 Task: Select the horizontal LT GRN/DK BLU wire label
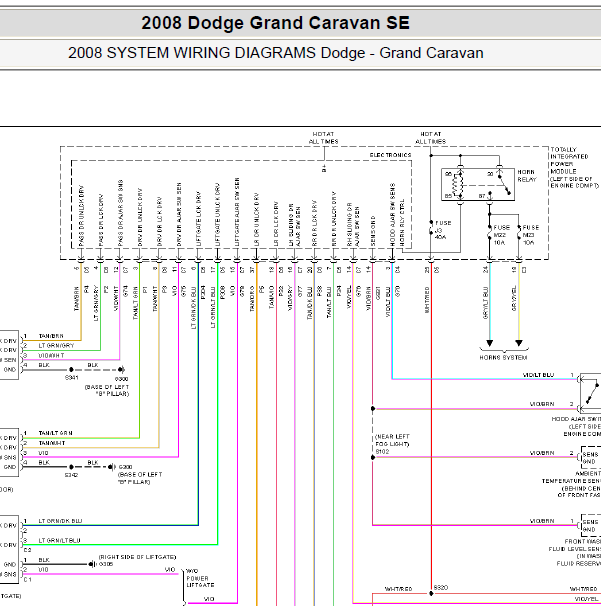pos(60,521)
